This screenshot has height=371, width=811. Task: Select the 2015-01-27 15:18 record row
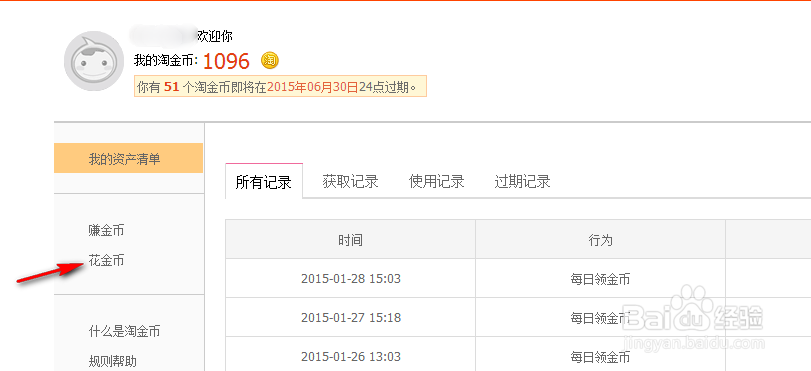pos(518,317)
